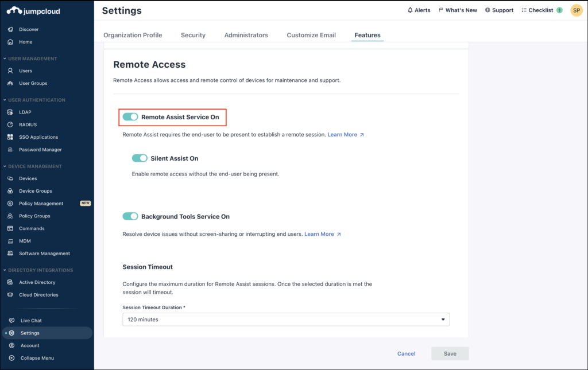
Task: Switch to the Security tab
Action: 193,35
